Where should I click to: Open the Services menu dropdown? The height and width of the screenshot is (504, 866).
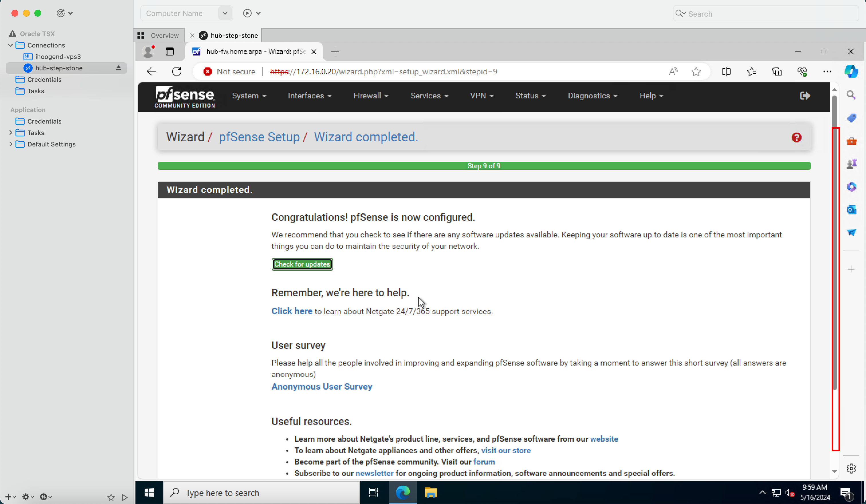(x=428, y=96)
